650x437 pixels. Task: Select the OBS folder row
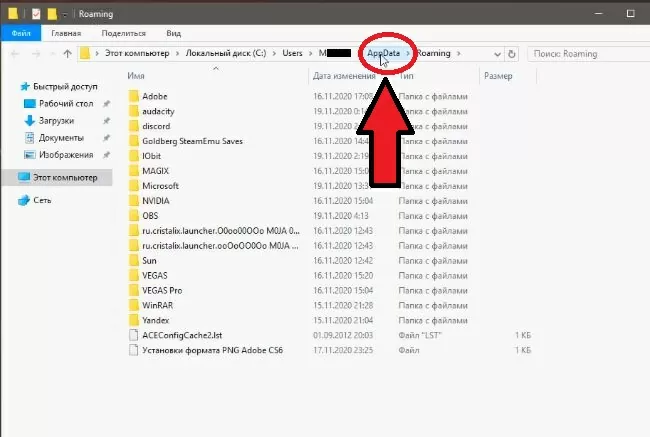[x=151, y=215]
